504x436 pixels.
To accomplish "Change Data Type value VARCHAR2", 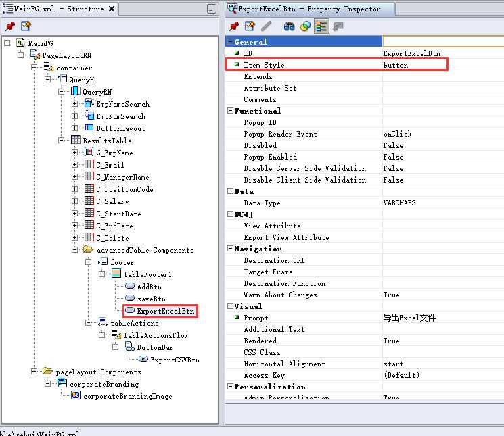I will pos(443,203).
